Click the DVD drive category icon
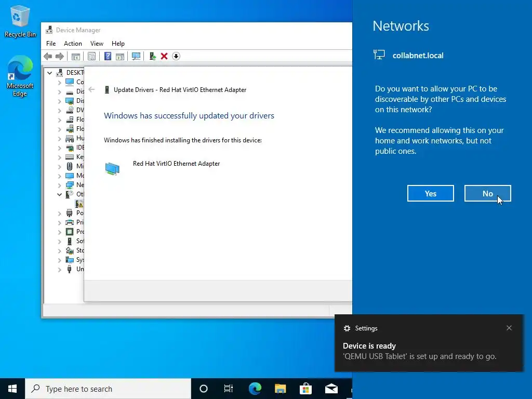532x399 pixels. tap(70, 110)
